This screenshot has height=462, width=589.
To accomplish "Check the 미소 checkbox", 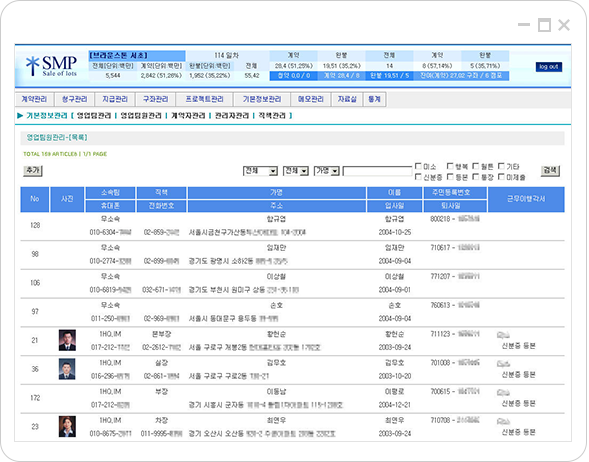I will [x=418, y=166].
